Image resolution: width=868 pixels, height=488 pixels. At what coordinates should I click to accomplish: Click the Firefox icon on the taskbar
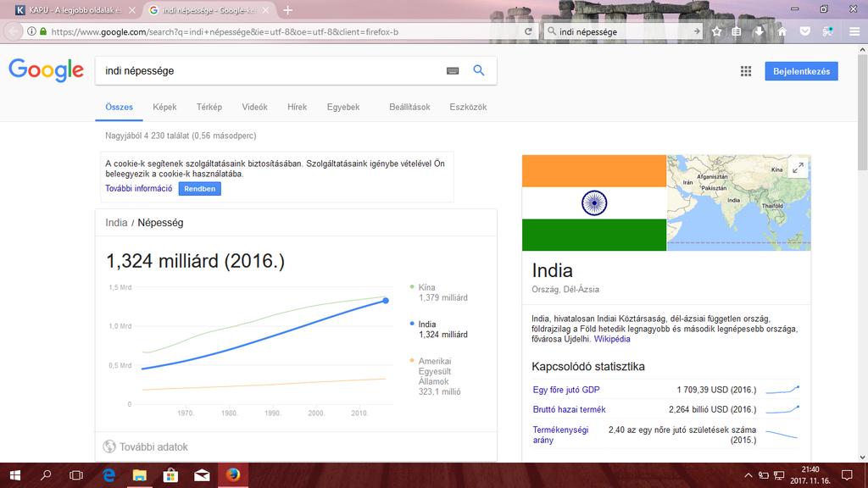coord(233,475)
